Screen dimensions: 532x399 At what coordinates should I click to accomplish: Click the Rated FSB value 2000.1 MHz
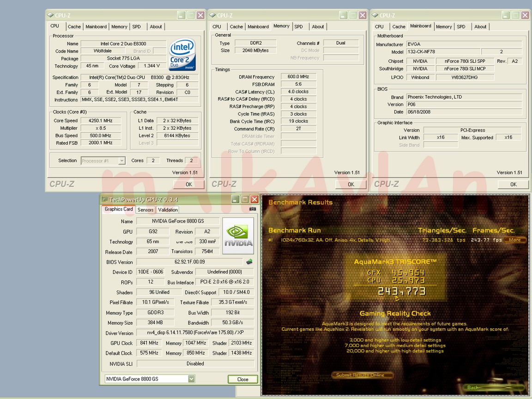pyautogui.click(x=100, y=143)
